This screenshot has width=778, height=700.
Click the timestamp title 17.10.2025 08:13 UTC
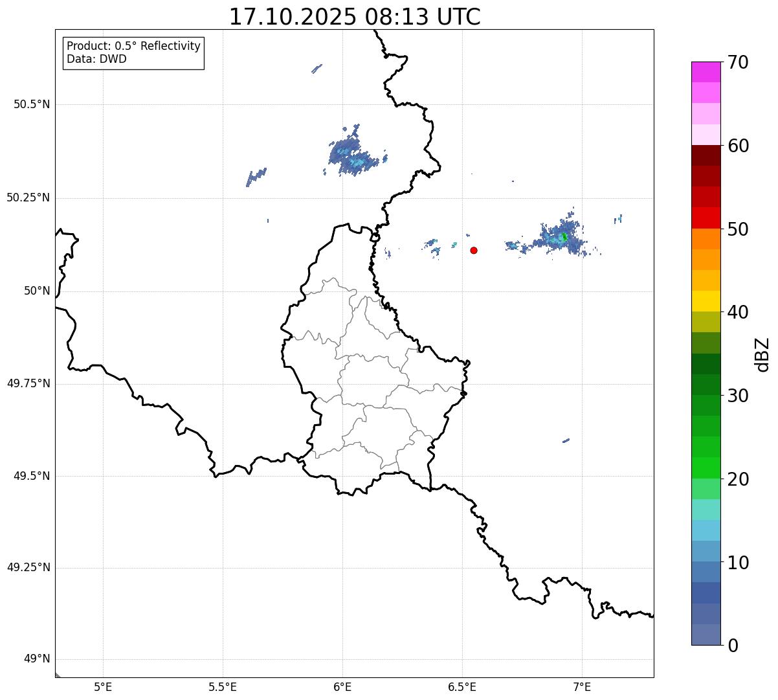click(x=355, y=17)
